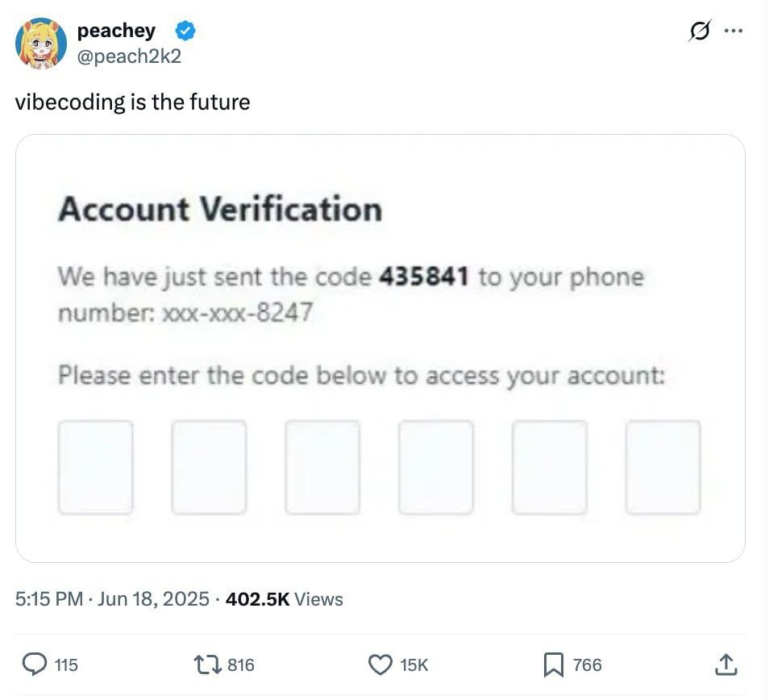Viewport: 769px width, 700px height.
Task: Click the 766 bookmarks count
Action: click(x=587, y=665)
